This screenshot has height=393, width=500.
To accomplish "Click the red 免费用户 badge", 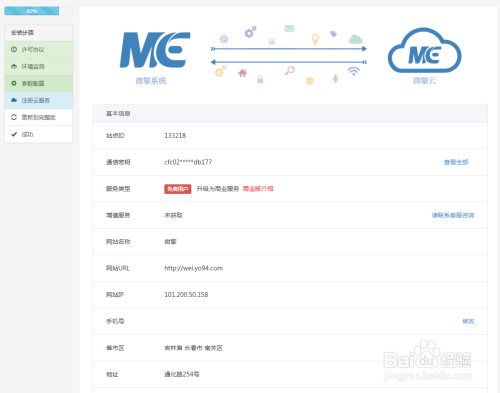I will click(x=178, y=189).
